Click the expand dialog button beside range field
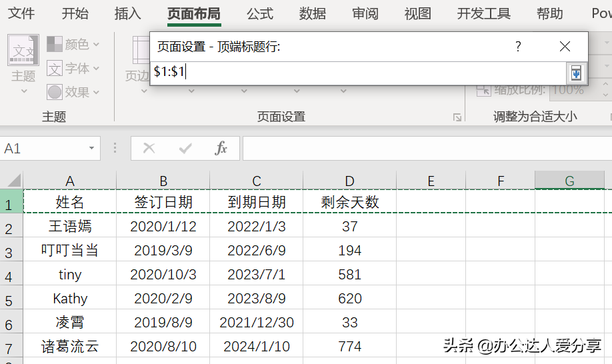612x364 pixels. point(576,73)
